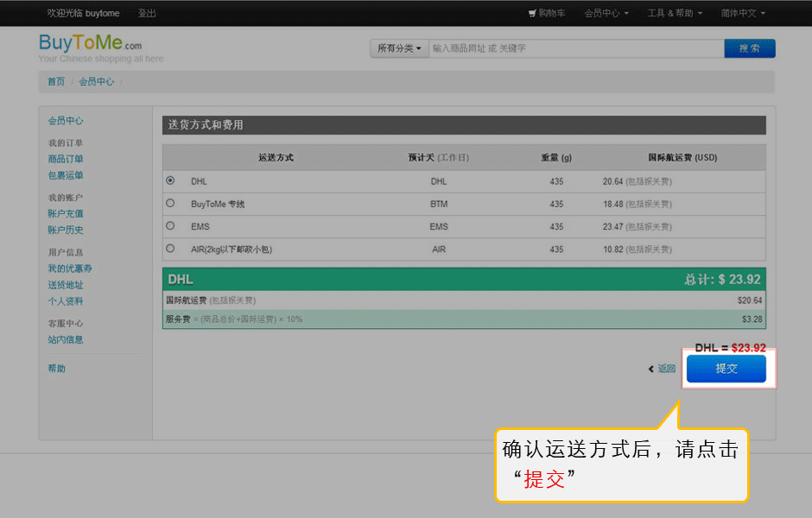
Task: Select the EMS shipping radio button
Action: 170,225
